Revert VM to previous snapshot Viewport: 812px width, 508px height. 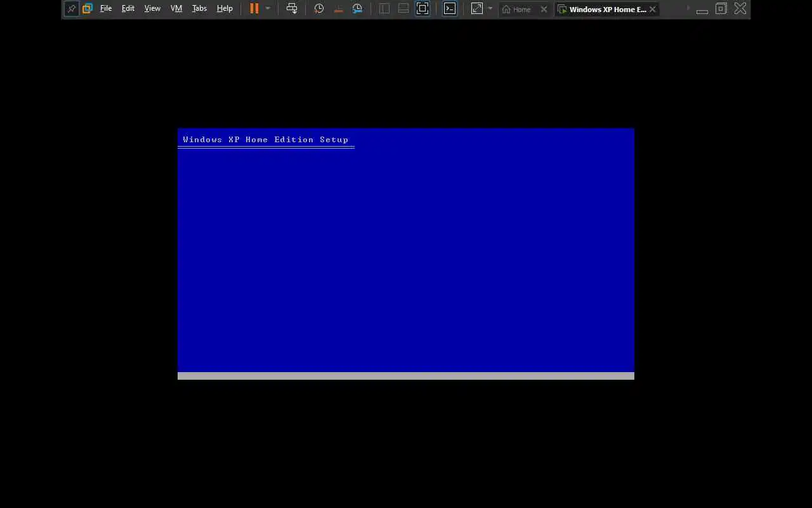point(338,9)
